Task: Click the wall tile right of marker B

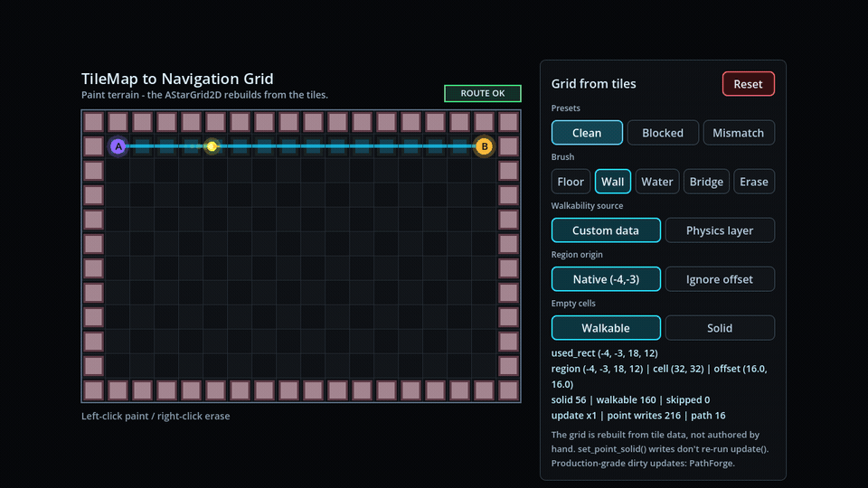Action: (x=508, y=146)
